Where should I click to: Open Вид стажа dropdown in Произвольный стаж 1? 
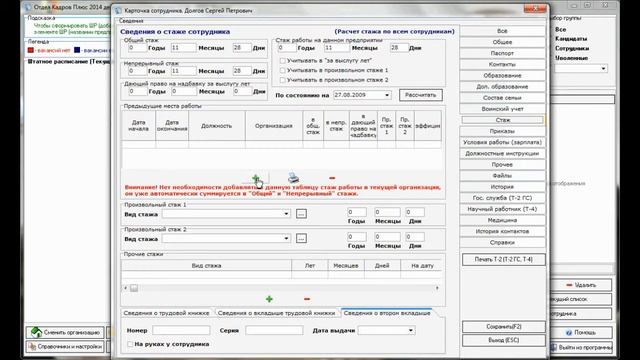tap(286, 214)
